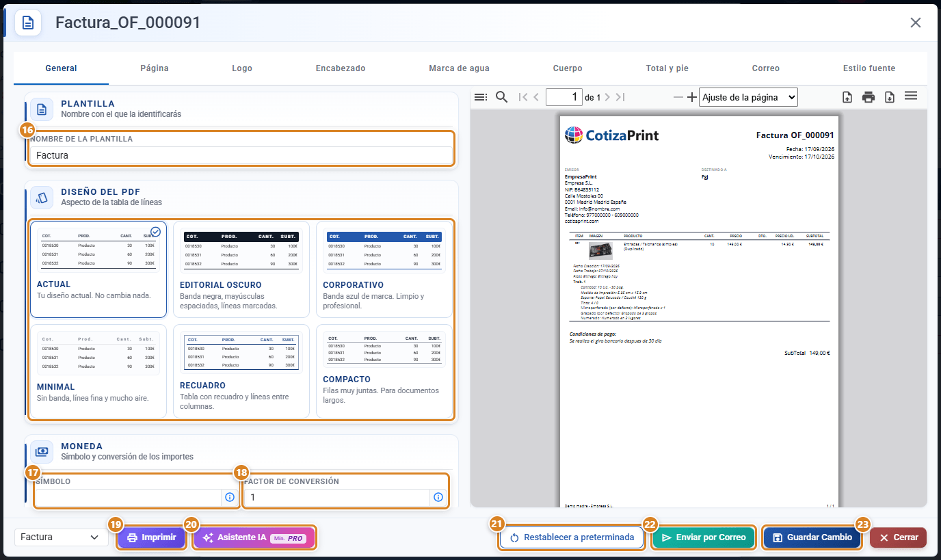This screenshot has width=941, height=560.
Task: Open the page zoom dropdown
Action: coord(749,97)
